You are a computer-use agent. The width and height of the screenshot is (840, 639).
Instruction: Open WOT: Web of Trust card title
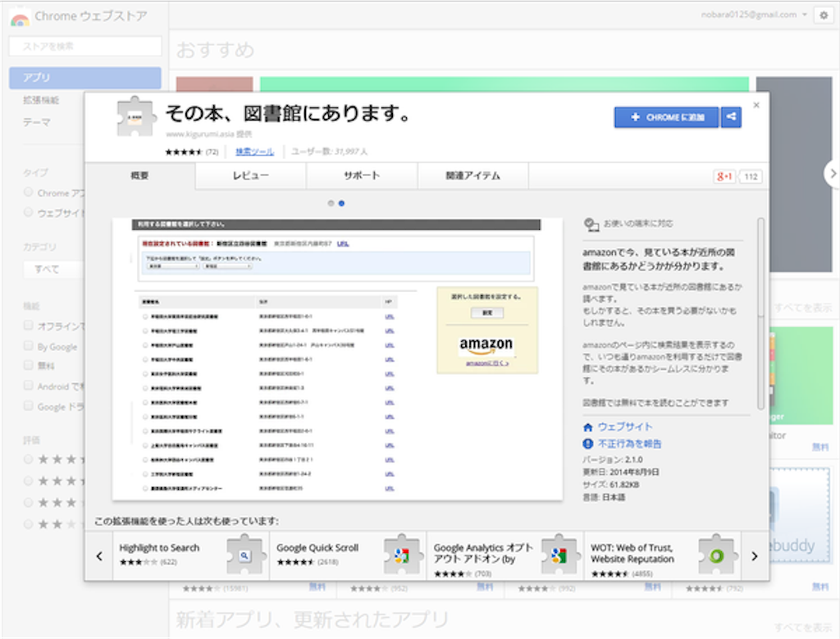[x=632, y=554]
